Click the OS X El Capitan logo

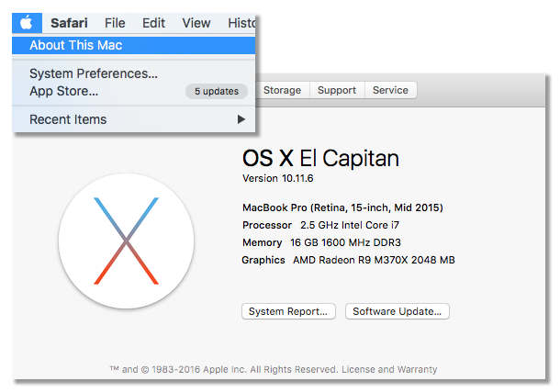126,241
